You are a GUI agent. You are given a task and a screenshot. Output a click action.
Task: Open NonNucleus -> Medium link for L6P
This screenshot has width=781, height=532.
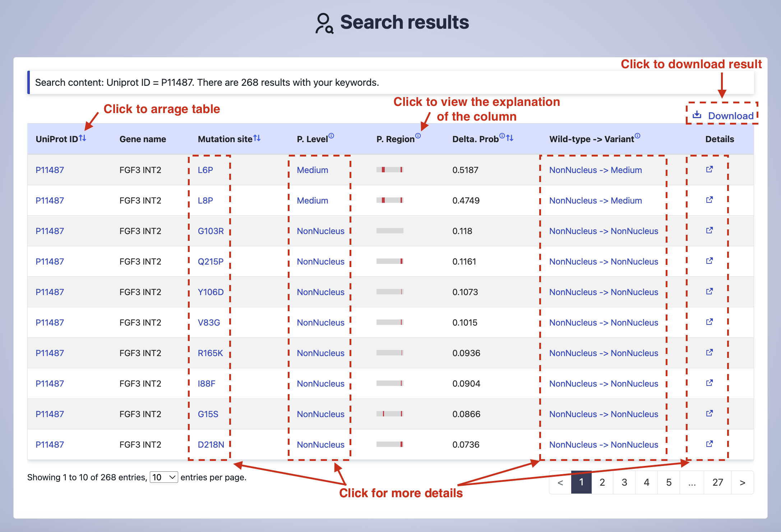[x=595, y=170]
